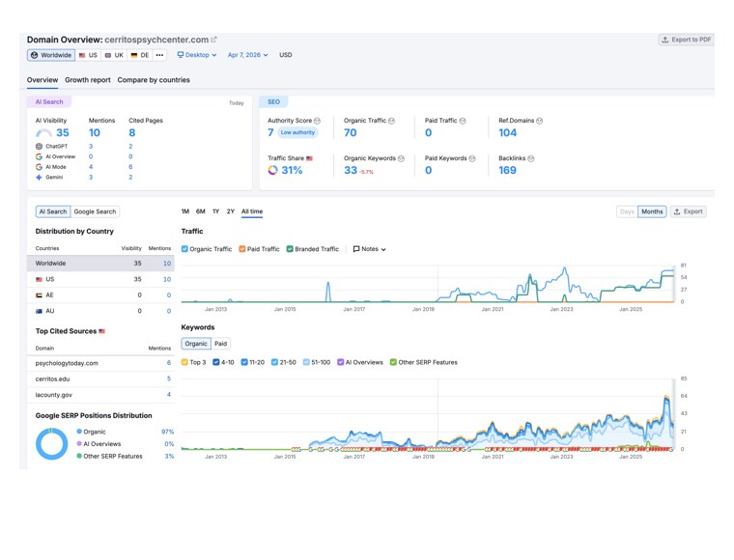
Task: Open the Apr 7, 2026 date dropdown
Action: (247, 55)
